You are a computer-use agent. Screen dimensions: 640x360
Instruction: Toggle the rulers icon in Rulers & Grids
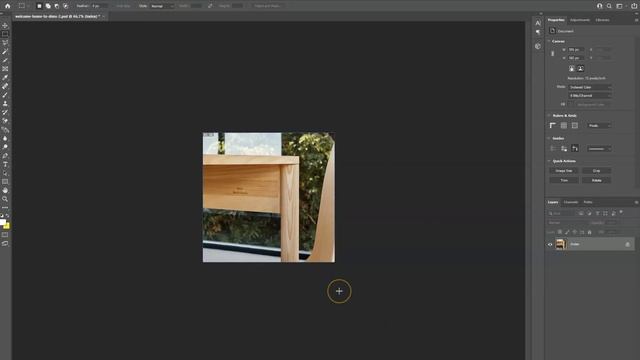(553, 125)
